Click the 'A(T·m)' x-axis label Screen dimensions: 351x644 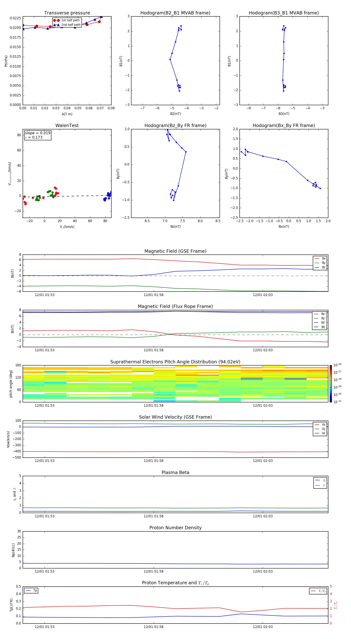67,114
